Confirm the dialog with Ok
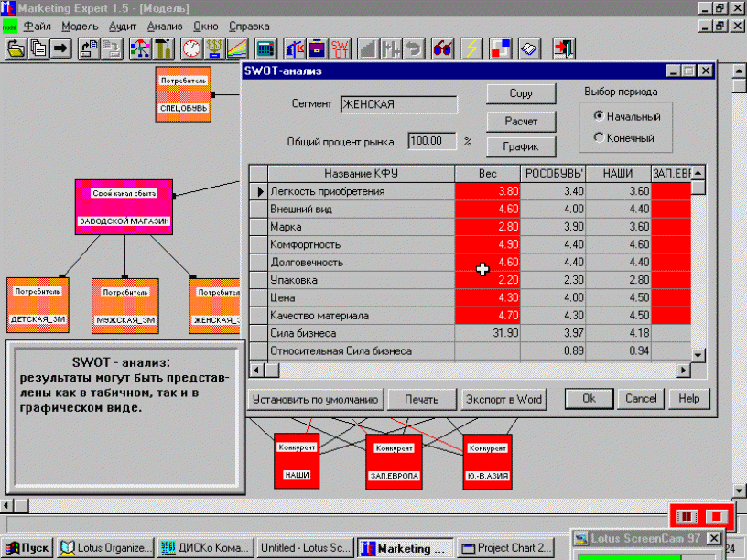Screen dimensions: 747x560 (589, 399)
